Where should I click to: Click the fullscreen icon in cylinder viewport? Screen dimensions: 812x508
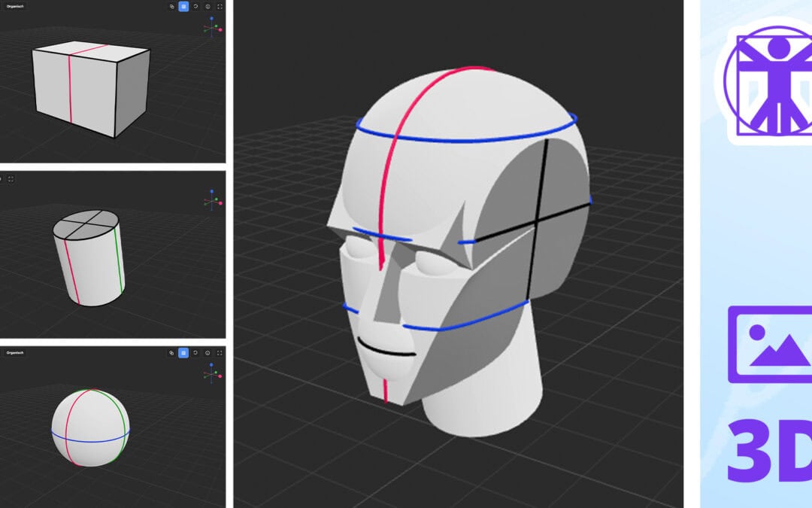(x=11, y=179)
